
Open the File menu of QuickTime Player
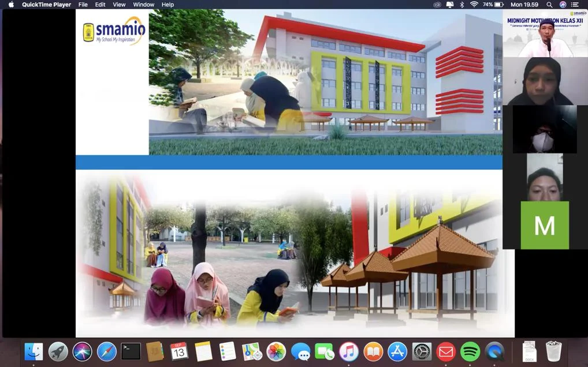coord(83,5)
